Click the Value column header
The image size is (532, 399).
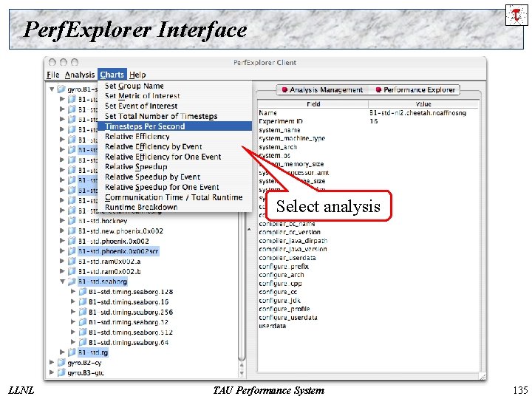[x=423, y=104]
